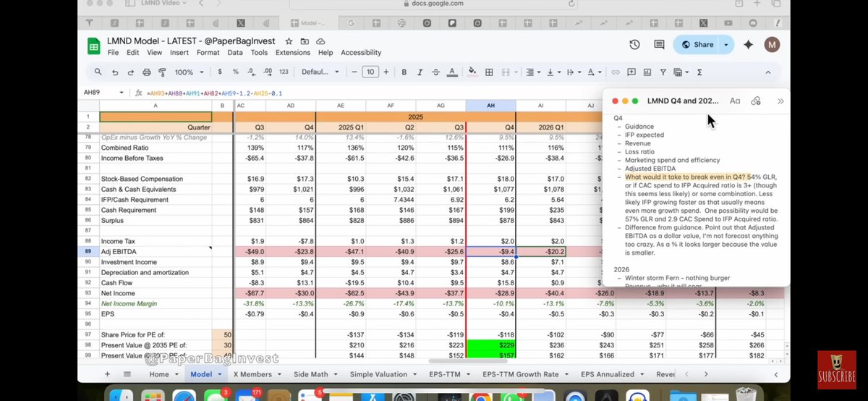Click the print icon
Image resolution: width=868 pixels, height=401 pixels.
[x=147, y=72]
